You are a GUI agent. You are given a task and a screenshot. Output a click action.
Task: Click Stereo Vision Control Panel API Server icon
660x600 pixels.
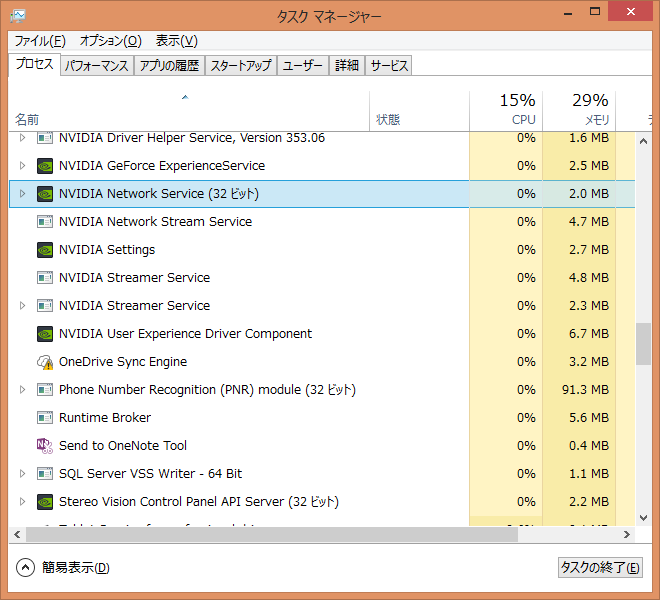click(x=45, y=502)
